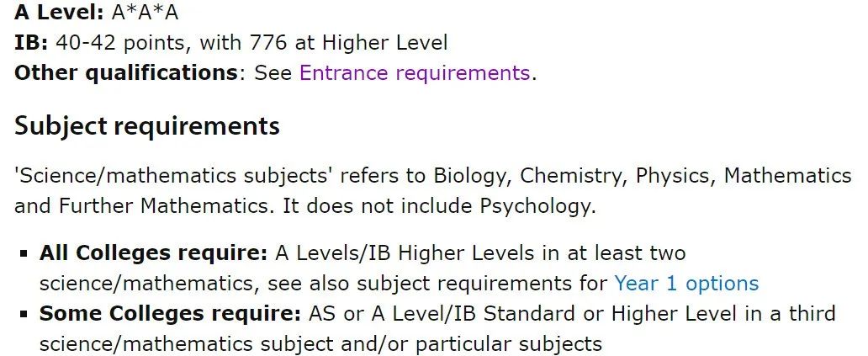Click the 'Some Colleges require:' bold text
Screen dimensions: 868x356
pyautogui.click(x=171, y=314)
